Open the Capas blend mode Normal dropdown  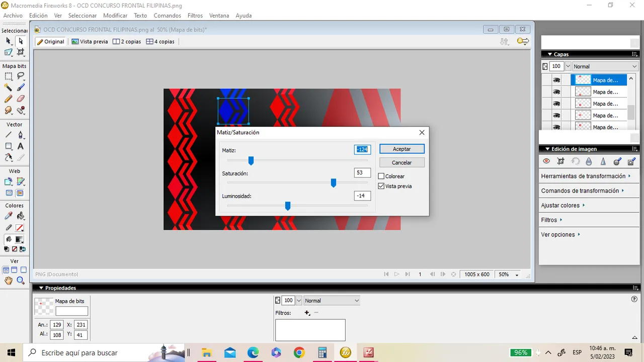tap(605, 66)
